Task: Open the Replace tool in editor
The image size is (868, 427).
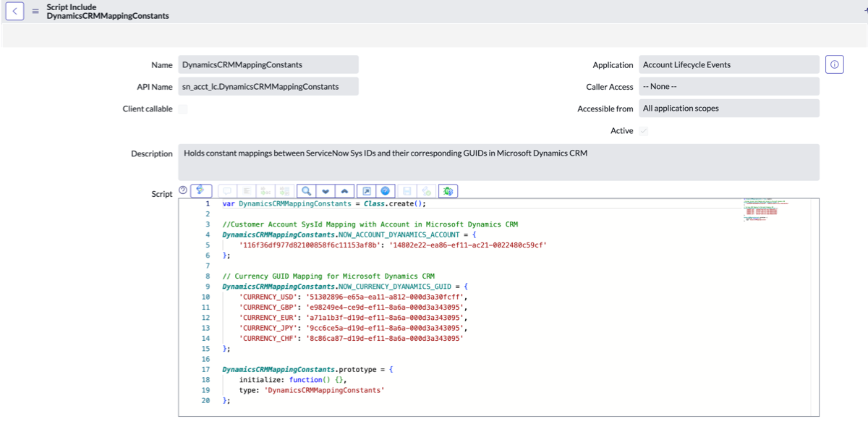Action: pos(265,191)
